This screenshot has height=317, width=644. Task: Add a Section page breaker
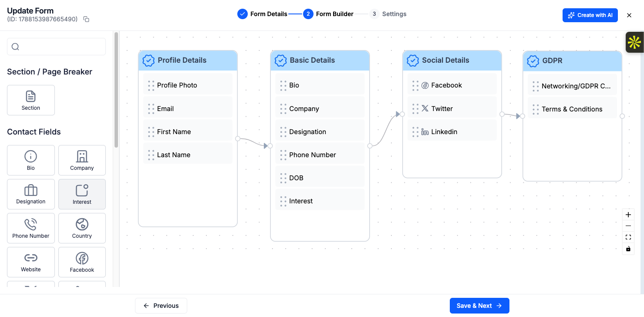coord(31,100)
